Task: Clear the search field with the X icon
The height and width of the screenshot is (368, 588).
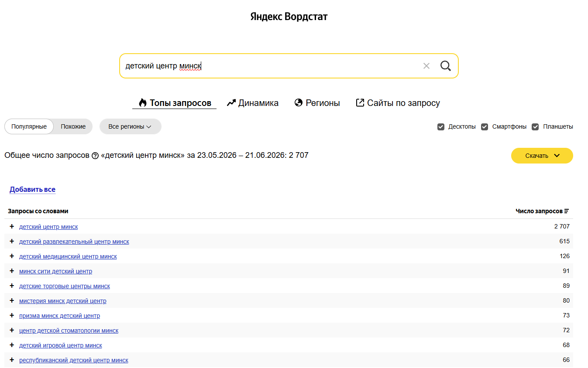Action: 426,66
